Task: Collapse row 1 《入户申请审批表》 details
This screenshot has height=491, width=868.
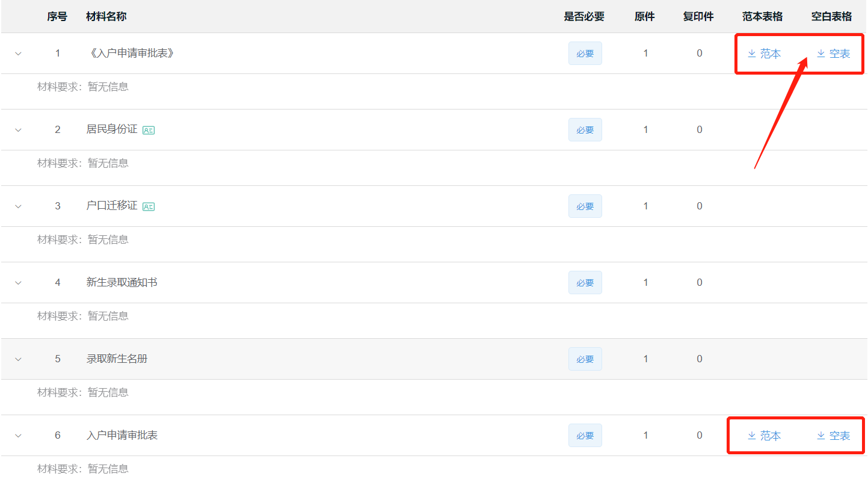Action: [x=18, y=54]
